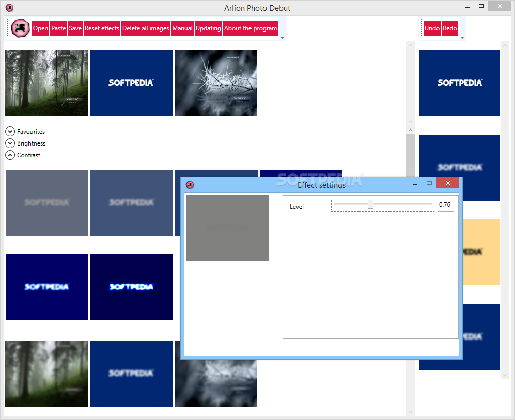
Task: Expand the Favourites section
Action: [10, 131]
